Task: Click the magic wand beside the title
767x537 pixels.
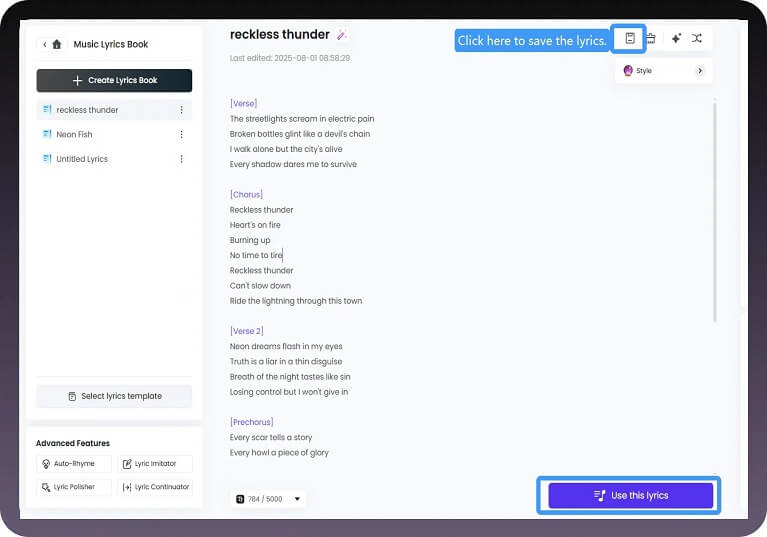Action: [342, 35]
